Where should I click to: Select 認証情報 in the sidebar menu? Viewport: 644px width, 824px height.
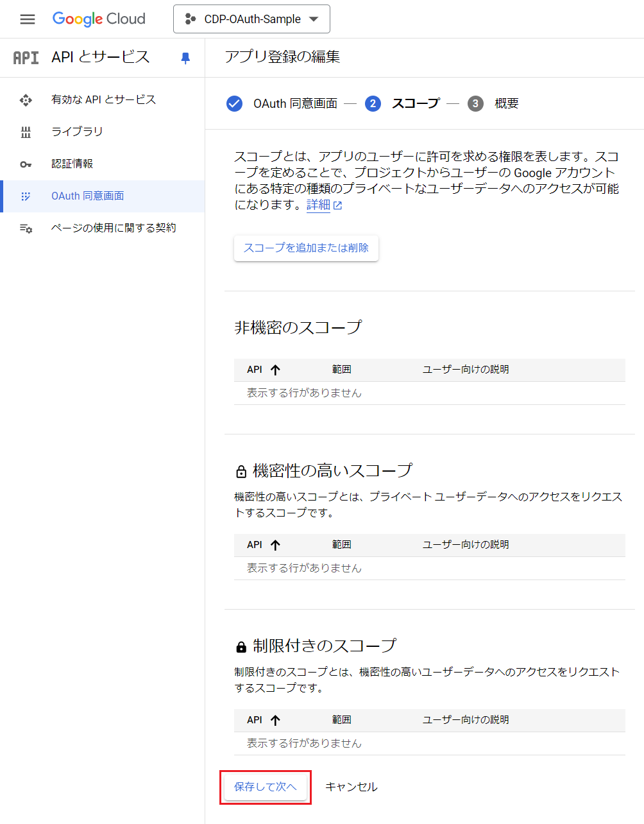click(72, 164)
